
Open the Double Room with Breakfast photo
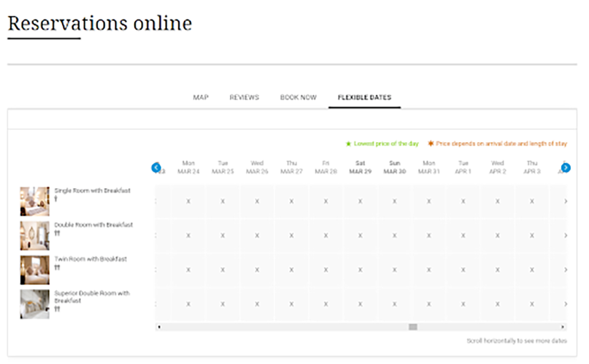tap(34, 235)
